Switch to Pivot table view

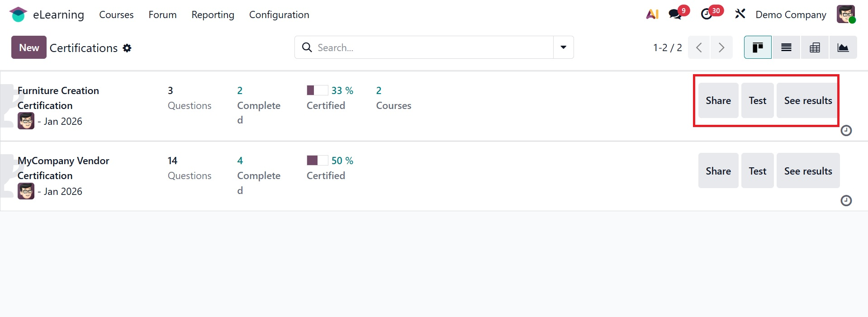coord(815,47)
